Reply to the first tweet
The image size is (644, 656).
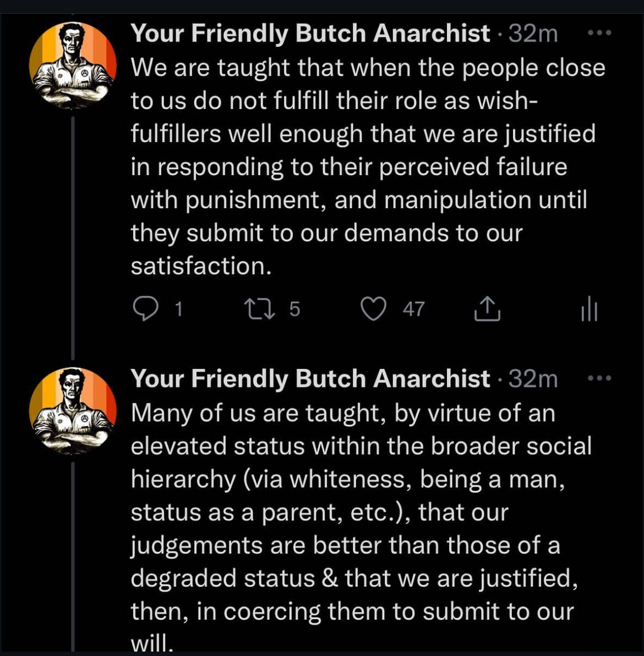tap(145, 309)
